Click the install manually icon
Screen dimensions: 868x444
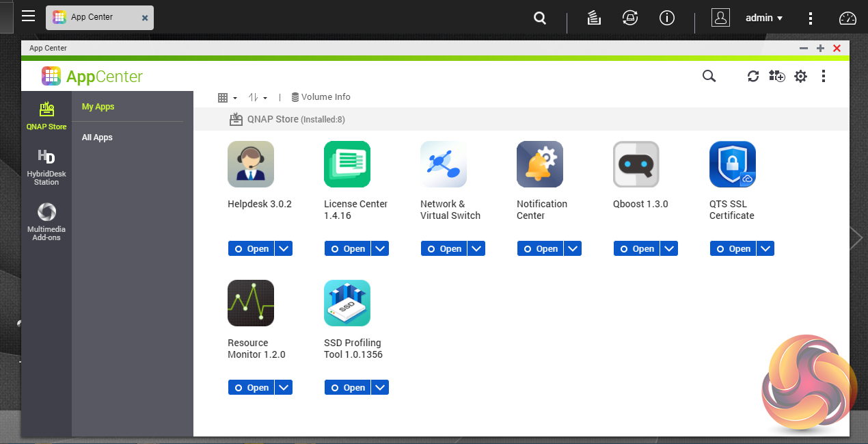tap(777, 76)
